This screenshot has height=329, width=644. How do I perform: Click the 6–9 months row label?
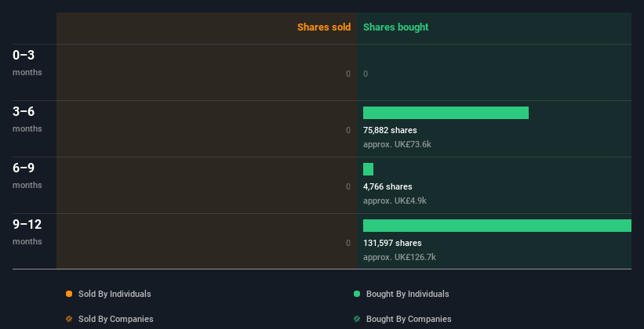click(27, 175)
